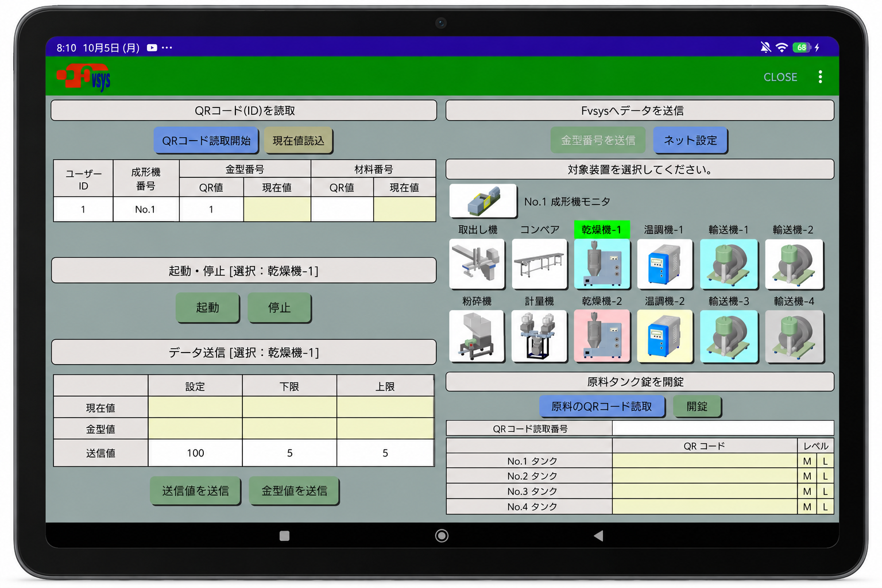This screenshot has height=588, width=882.
Task: Tap the Android back arrow
Action: pos(598,536)
